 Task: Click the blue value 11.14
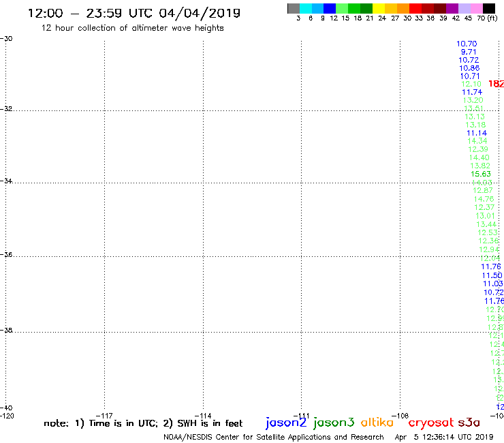point(477,133)
